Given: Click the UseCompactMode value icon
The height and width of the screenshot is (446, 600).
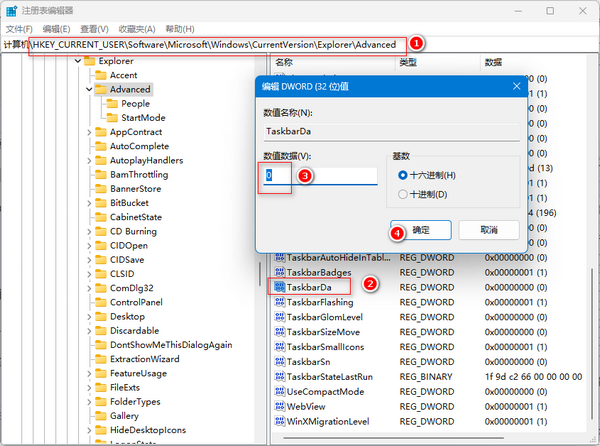Looking at the screenshot, I should 279,392.
